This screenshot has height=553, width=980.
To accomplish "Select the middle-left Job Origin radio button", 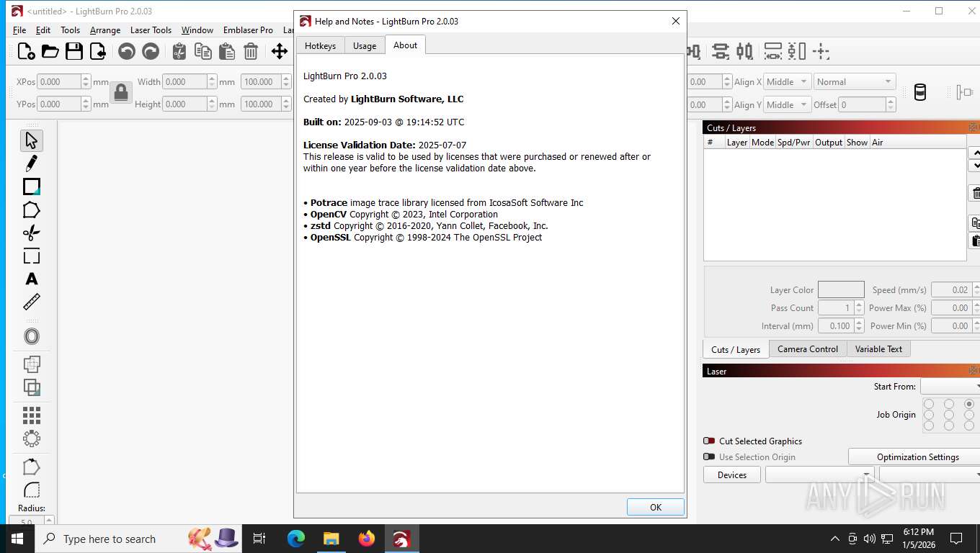I will point(929,415).
